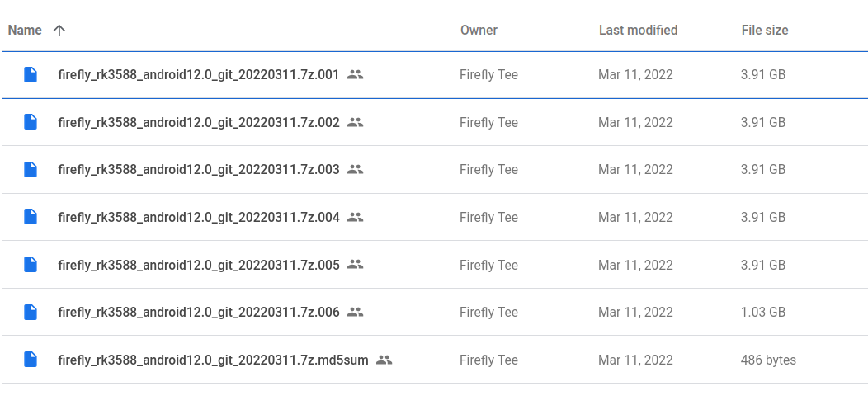Click the file icon for the 7z.004 archive
The width and height of the screenshot is (868, 405).
pyautogui.click(x=31, y=217)
